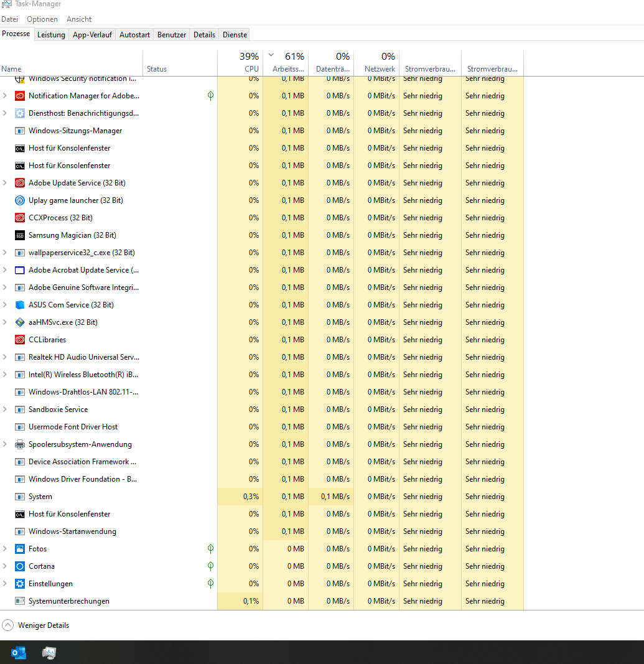The height and width of the screenshot is (664, 644).
Task: Expand wallpaperservice32_c.exe row
Action: 4,253
